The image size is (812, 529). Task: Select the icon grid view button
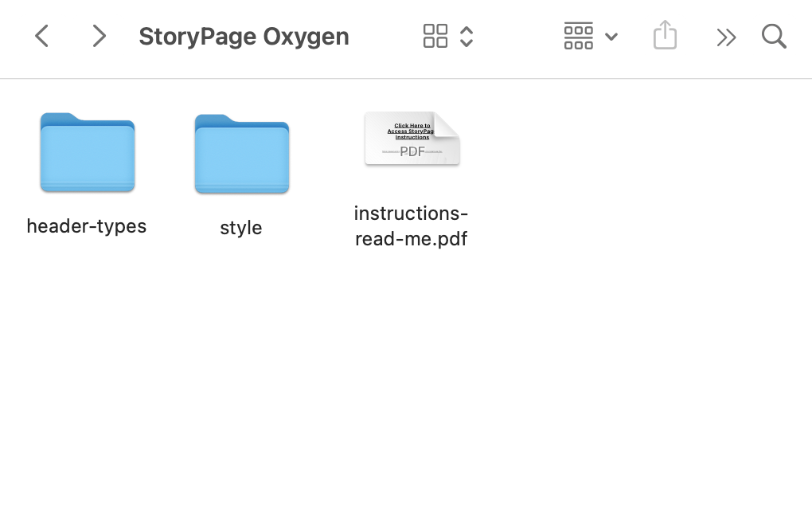[435, 37]
